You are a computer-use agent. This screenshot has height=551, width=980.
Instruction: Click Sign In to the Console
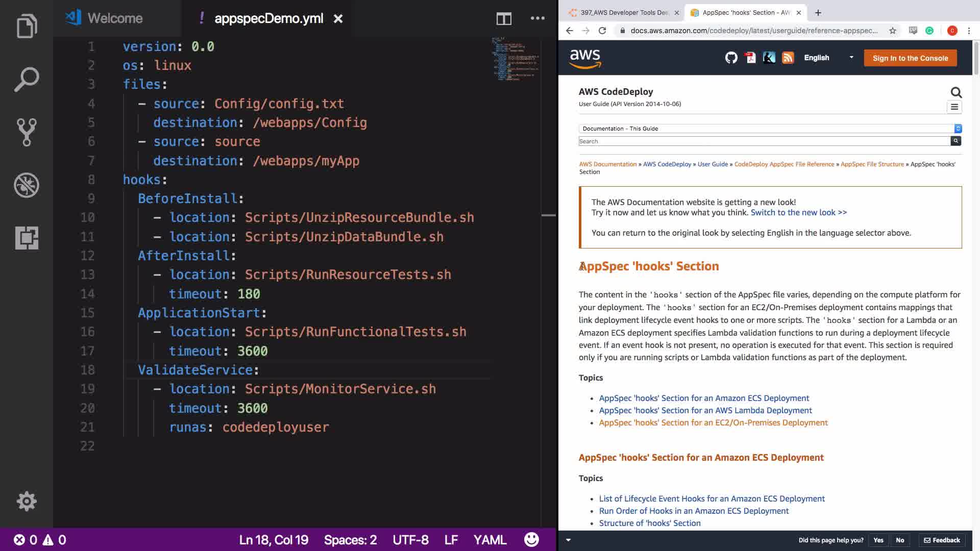pos(910,58)
